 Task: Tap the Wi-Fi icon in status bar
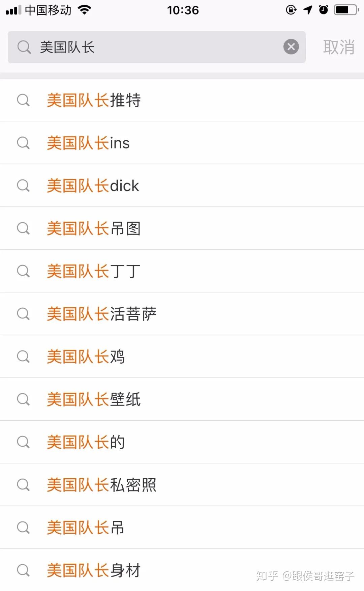click(x=84, y=10)
